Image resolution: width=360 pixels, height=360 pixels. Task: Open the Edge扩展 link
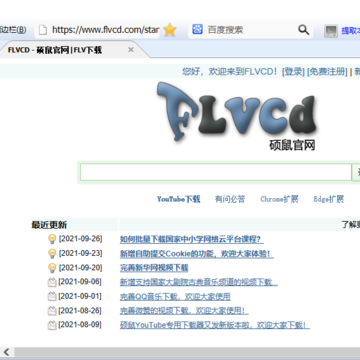pyautogui.click(x=329, y=199)
